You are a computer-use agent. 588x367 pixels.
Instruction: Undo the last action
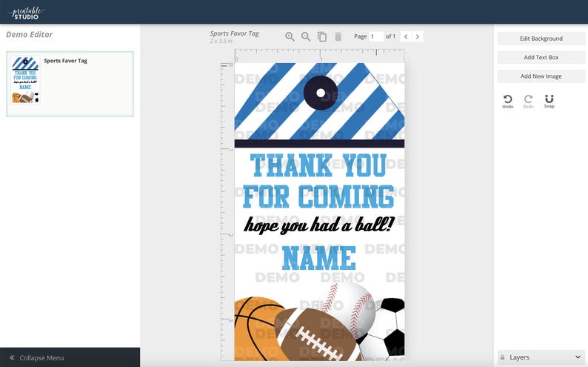[508, 102]
